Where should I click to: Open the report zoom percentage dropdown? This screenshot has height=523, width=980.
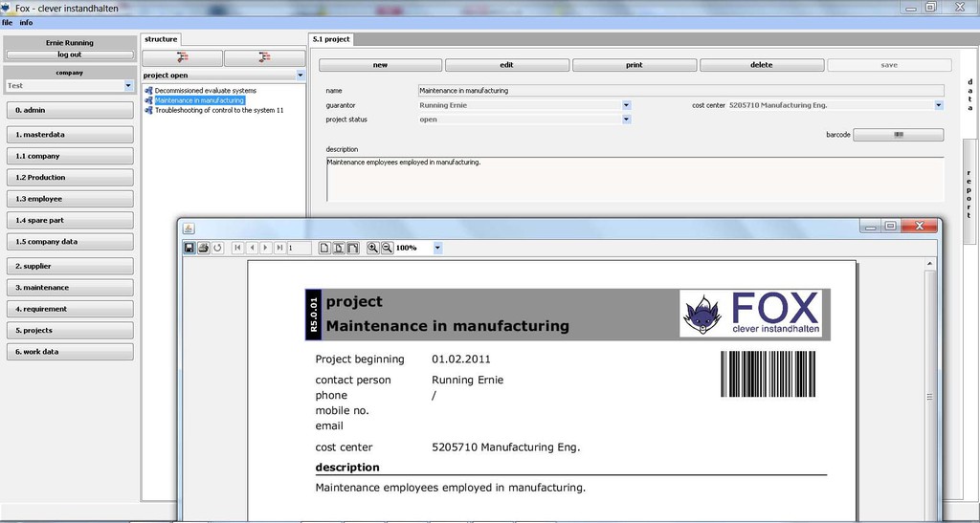coord(437,248)
